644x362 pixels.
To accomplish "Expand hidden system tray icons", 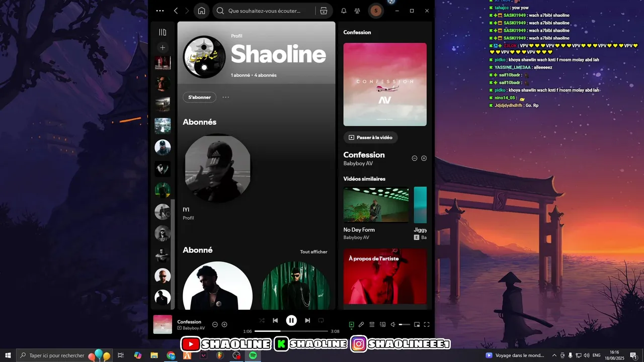I will [x=554, y=355].
